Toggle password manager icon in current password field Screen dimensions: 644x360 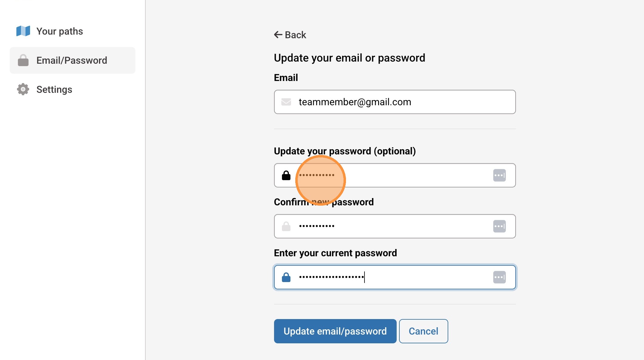(499, 277)
